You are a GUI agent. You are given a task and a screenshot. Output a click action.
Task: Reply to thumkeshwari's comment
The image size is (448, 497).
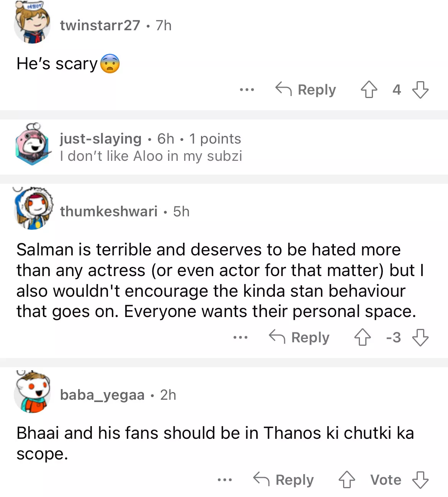coord(299,337)
